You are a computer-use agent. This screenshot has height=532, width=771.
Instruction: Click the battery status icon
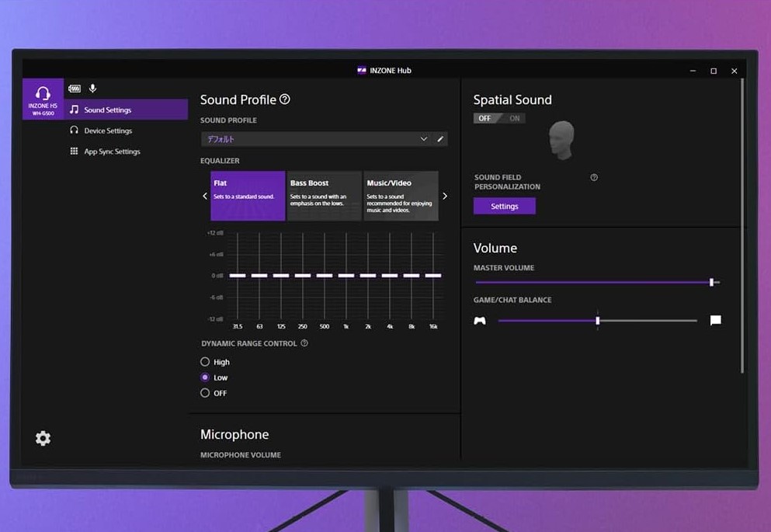[x=75, y=89]
